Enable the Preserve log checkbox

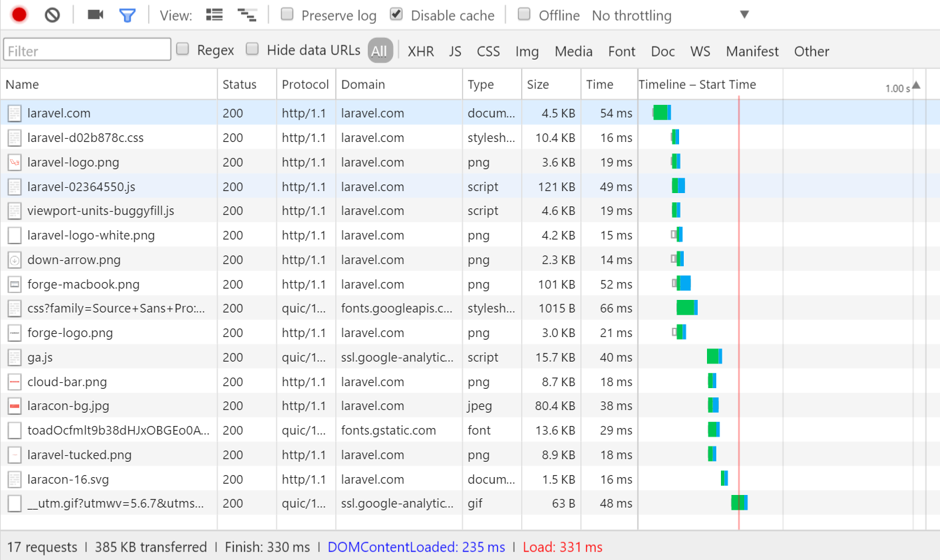(287, 14)
